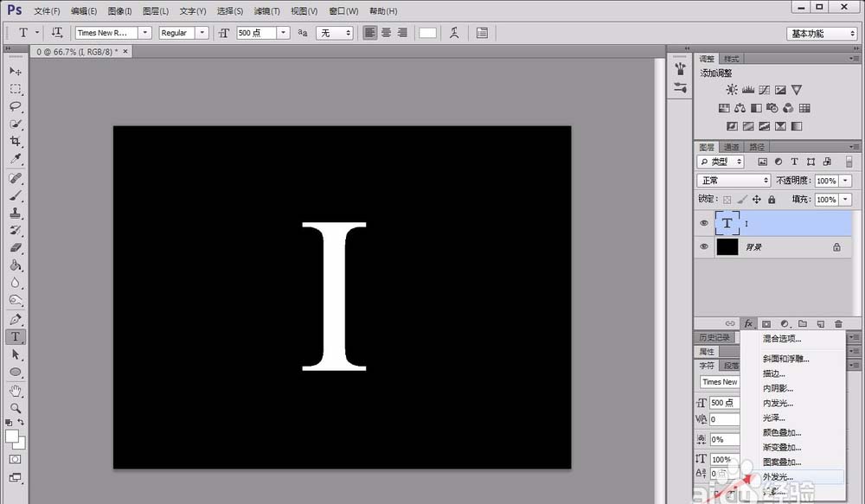Open the 填充 fill dropdown arrow

point(845,200)
